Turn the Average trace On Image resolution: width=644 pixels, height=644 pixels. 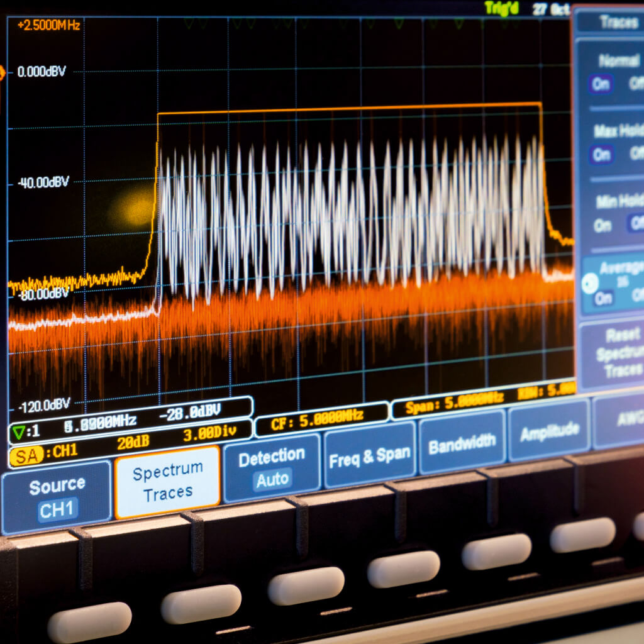click(x=604, y=298)
